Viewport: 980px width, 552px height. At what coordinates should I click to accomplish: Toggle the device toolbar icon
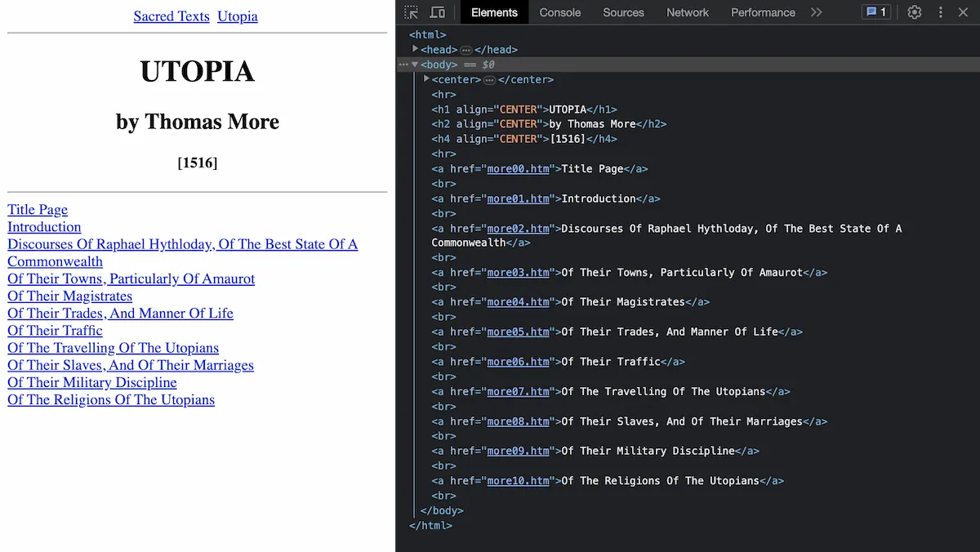pos(438,12)
